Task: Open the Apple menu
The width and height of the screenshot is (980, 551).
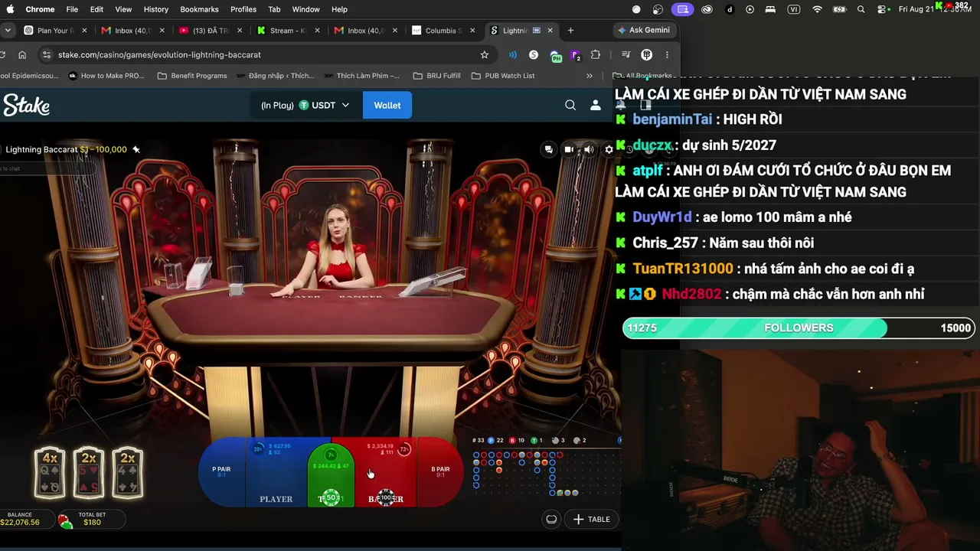Action: (x=11, y=9)
